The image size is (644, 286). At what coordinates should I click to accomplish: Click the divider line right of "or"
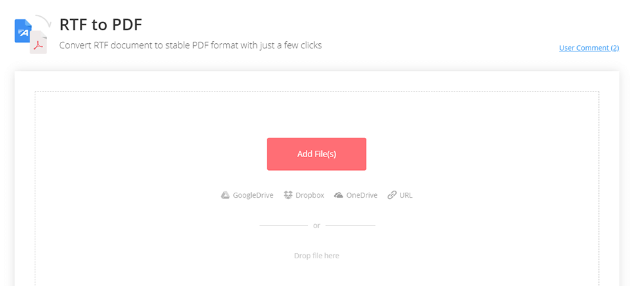[350, 225]
